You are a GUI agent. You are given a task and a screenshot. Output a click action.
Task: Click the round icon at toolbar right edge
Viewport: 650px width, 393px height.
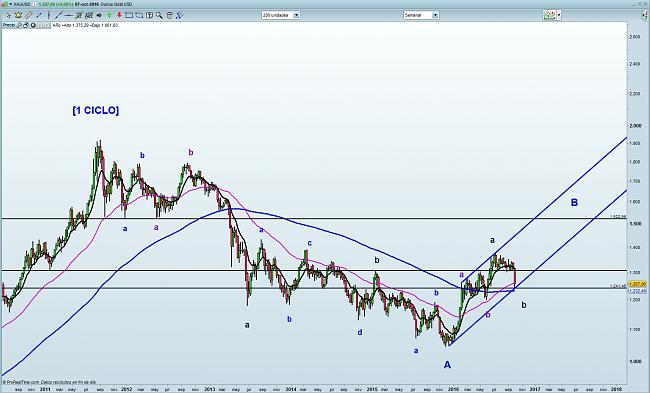pos(644,15)
